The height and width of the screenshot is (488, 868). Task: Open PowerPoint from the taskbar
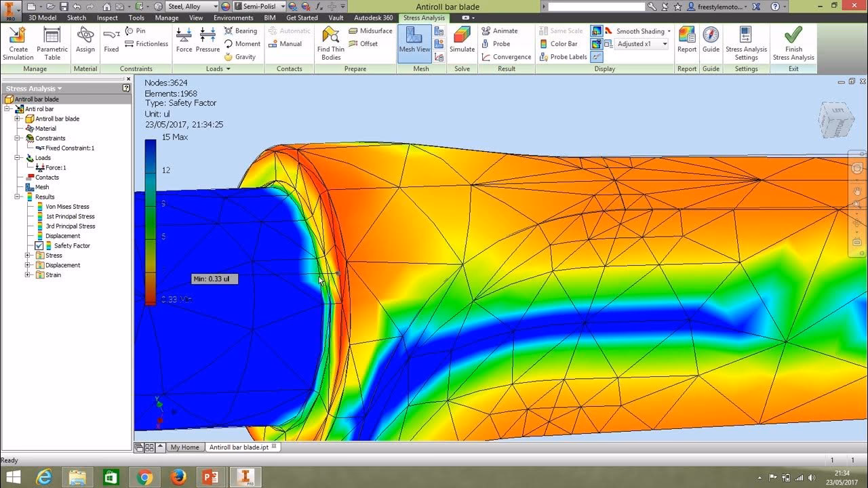[210, 477]
